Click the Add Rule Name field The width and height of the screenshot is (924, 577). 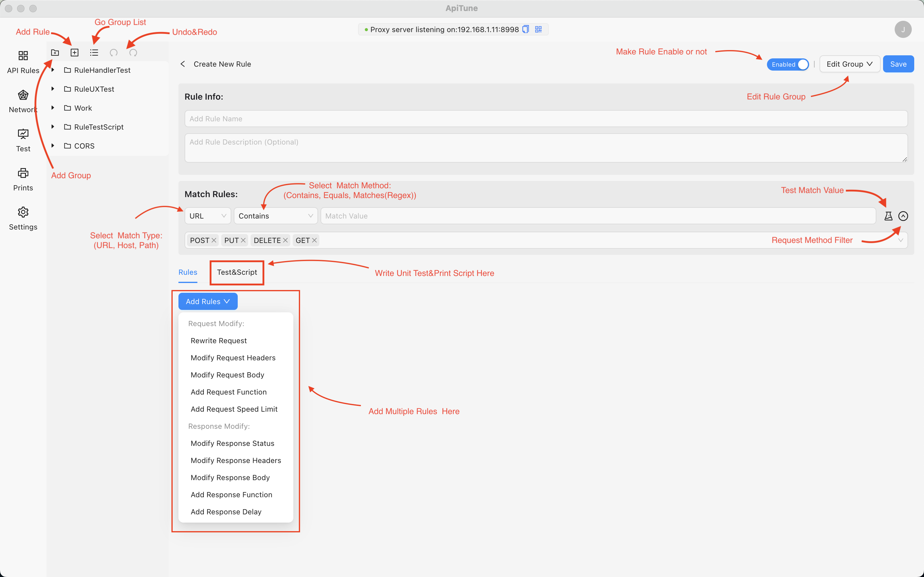coord(545,119)
